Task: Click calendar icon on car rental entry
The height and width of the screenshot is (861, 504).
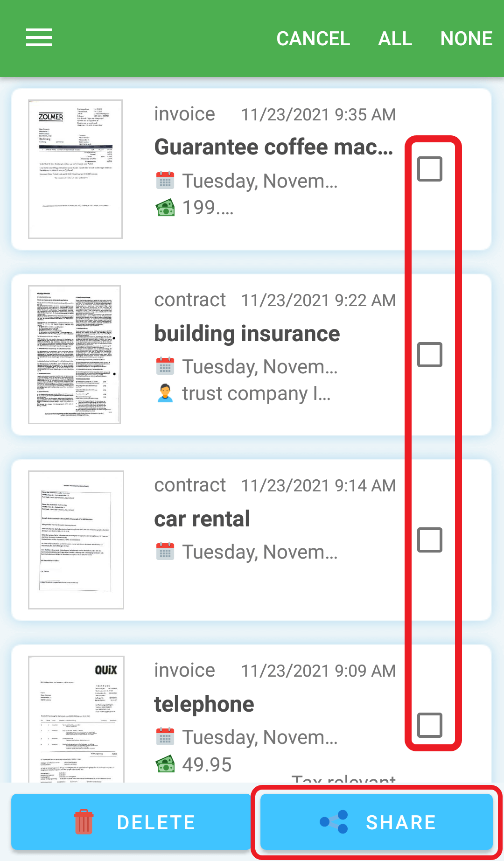Action: (x=165, y=552)
